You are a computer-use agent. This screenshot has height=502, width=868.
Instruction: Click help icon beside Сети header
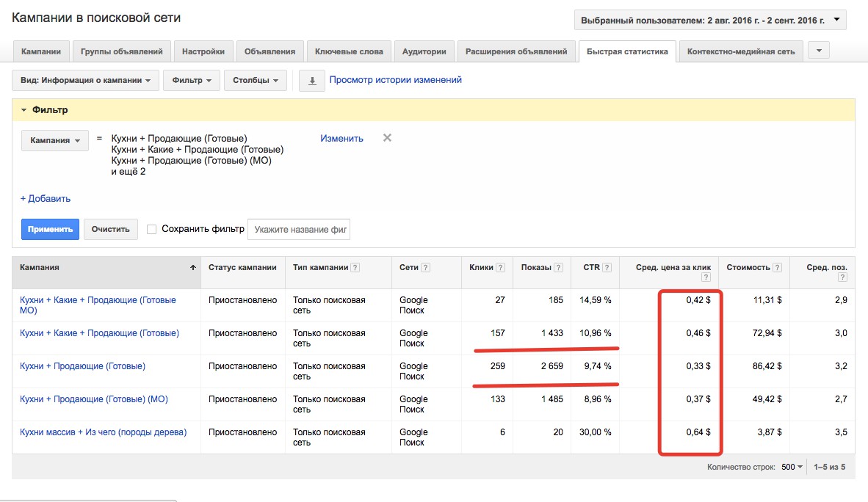[x=425, y=268]
